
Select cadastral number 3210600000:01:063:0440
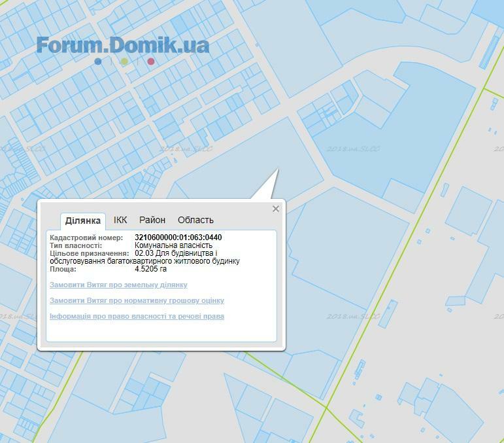pyautogui.click(x=178, y=238)
